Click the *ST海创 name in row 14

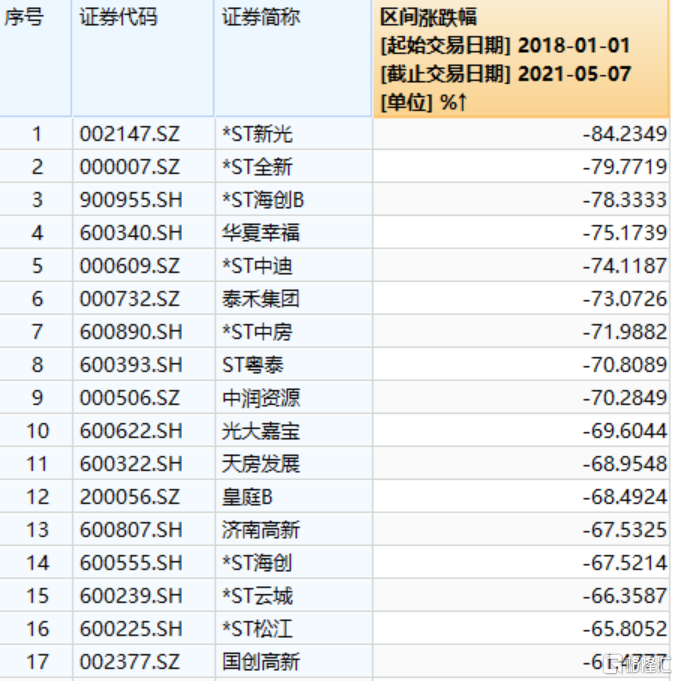258,563
